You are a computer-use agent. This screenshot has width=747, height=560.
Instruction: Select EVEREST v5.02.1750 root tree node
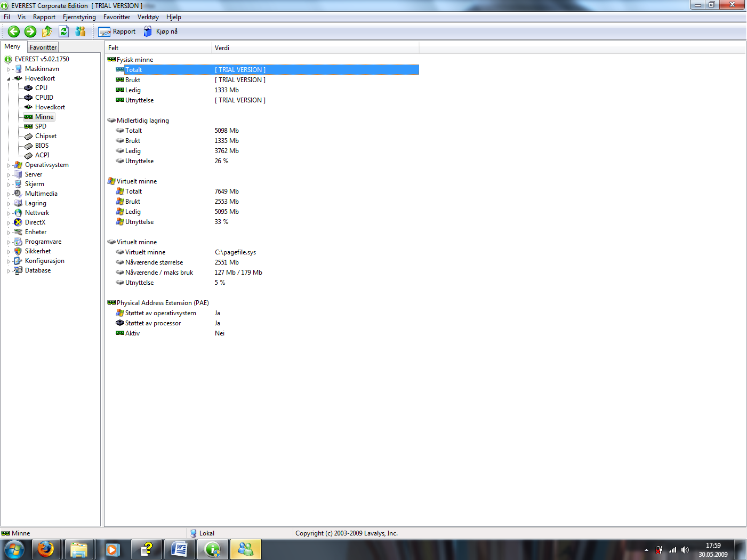click(42, 59)
